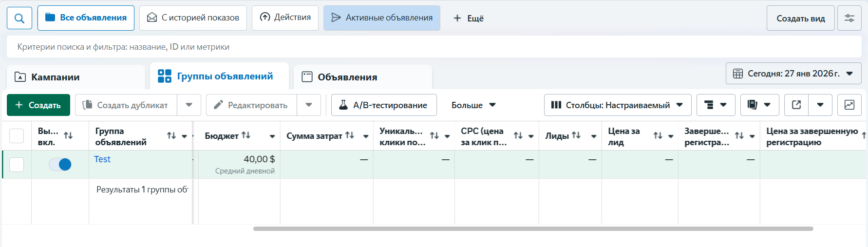Click the charts view icon
Screen dimensions: 868x247
click(x=849, y=105)
